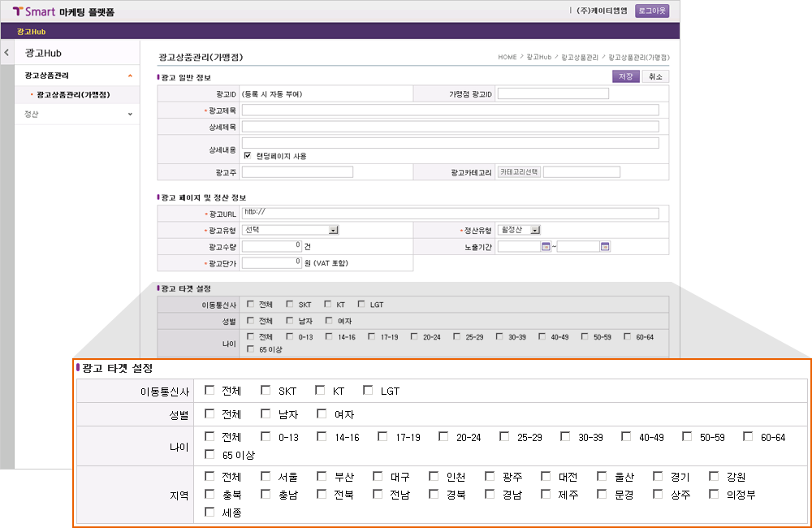Check the 경기 region checkbox
812x528 pixels.
point(657,476)
